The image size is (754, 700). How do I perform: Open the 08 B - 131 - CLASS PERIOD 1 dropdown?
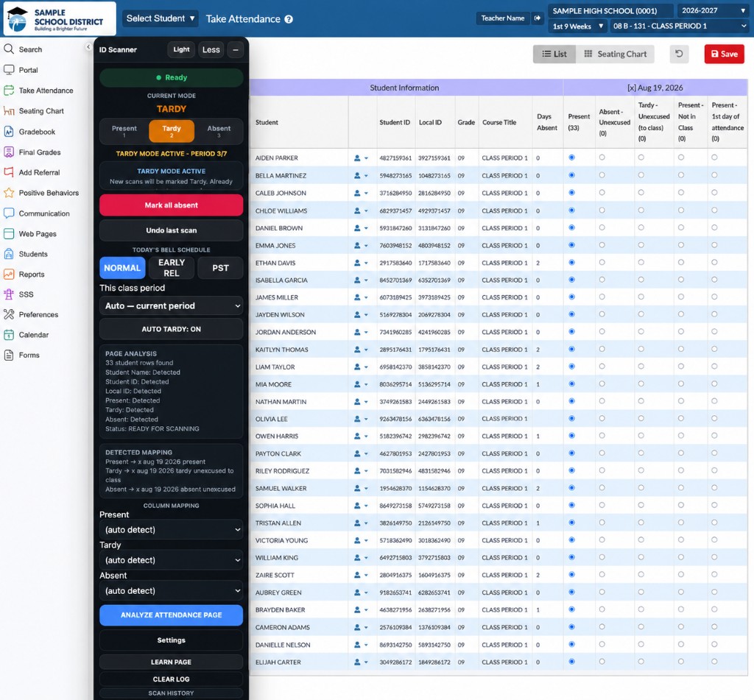point(680,26)
